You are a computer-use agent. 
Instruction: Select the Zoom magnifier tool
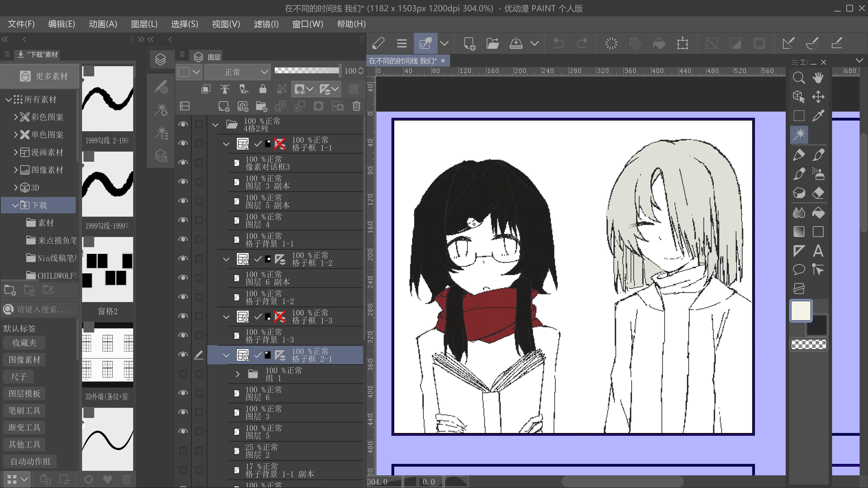tap(799, 78)
